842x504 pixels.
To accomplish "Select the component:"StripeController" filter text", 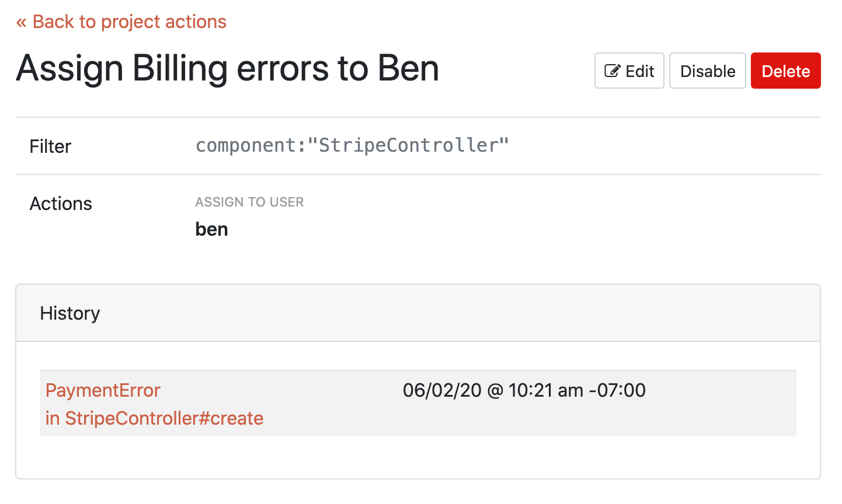I will click(352, 145).
